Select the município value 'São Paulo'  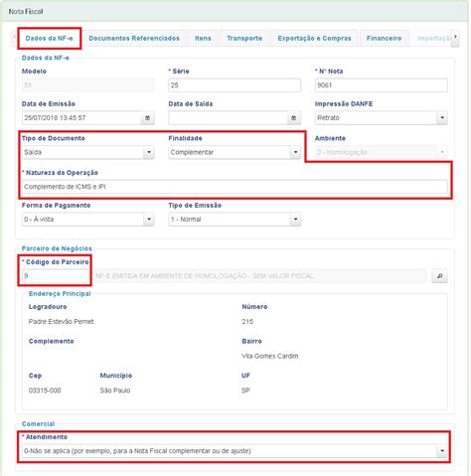click(x=115, y=391)
